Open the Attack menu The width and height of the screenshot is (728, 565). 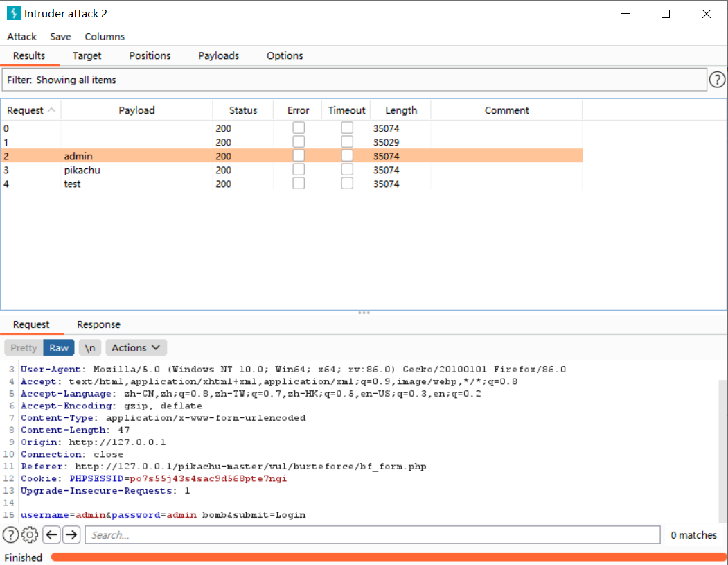(x=21, y=36)
